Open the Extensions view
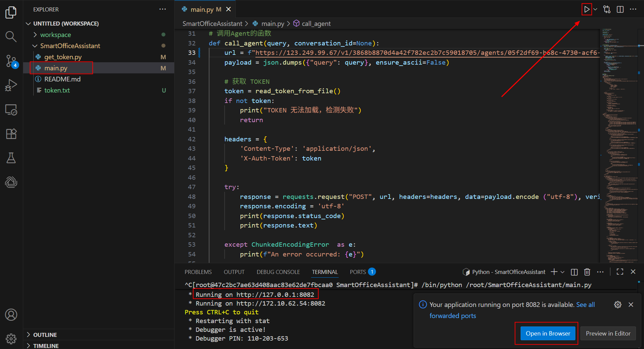 [x=11, y=134]
